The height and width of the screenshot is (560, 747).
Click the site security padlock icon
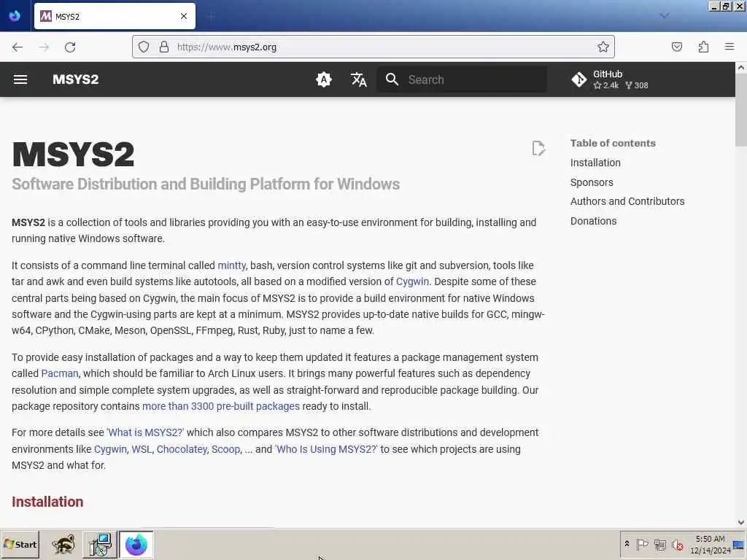164,47
